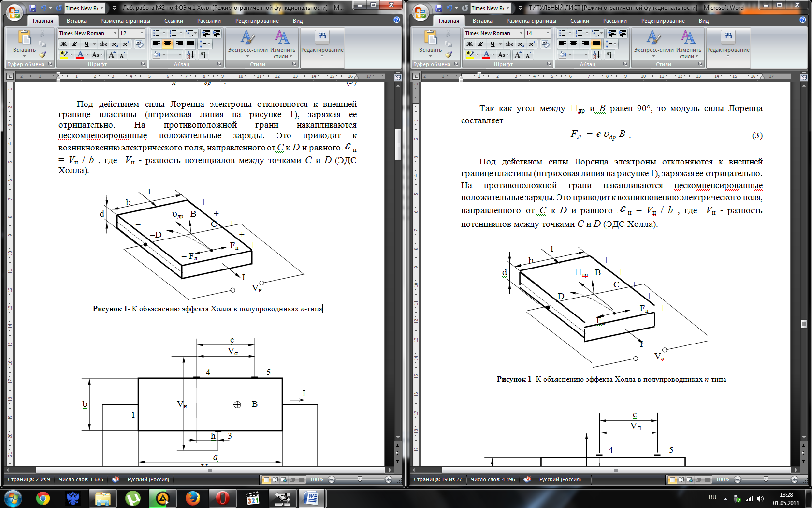Click the paint bucket shading icon in the right window
The image size is (812, 508).
563,55
